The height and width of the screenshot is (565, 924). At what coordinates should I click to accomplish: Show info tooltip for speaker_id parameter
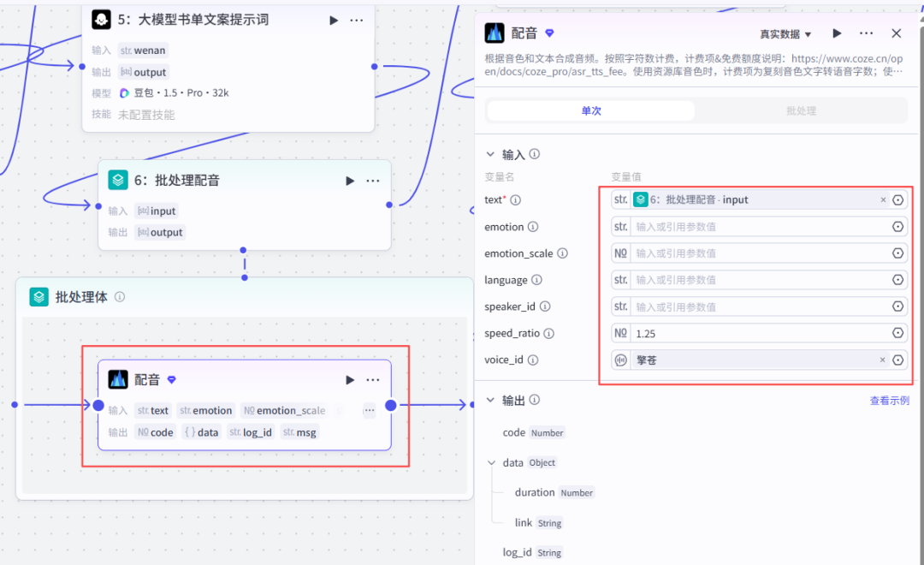(x=545, y=306)
